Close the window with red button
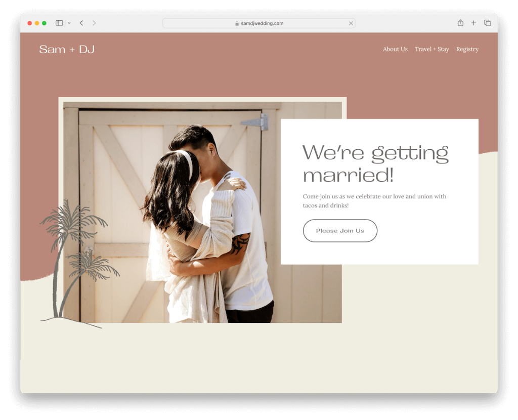518x420 pixels. click(x=30, y=23)
